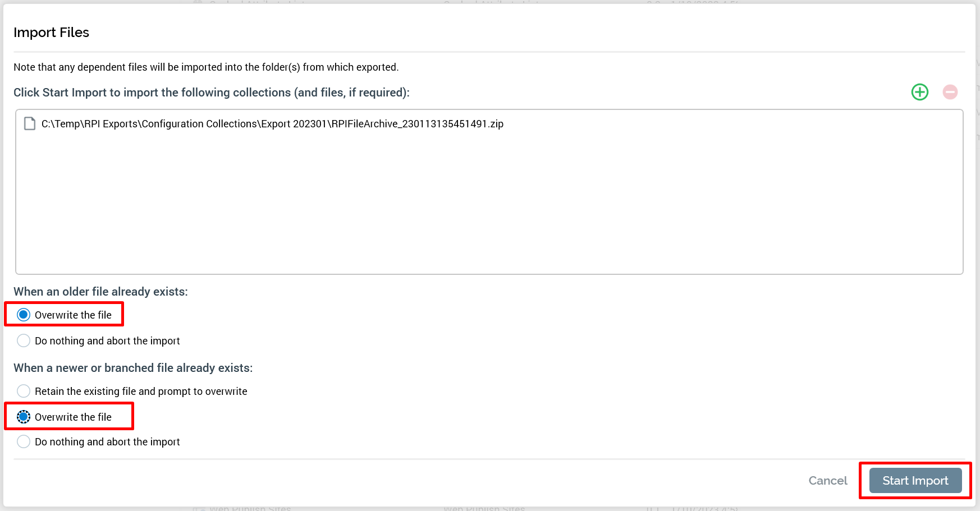Click the document icon beside the zip file
The height and width of the screenshot is (511, 980).
click(30, 123)
